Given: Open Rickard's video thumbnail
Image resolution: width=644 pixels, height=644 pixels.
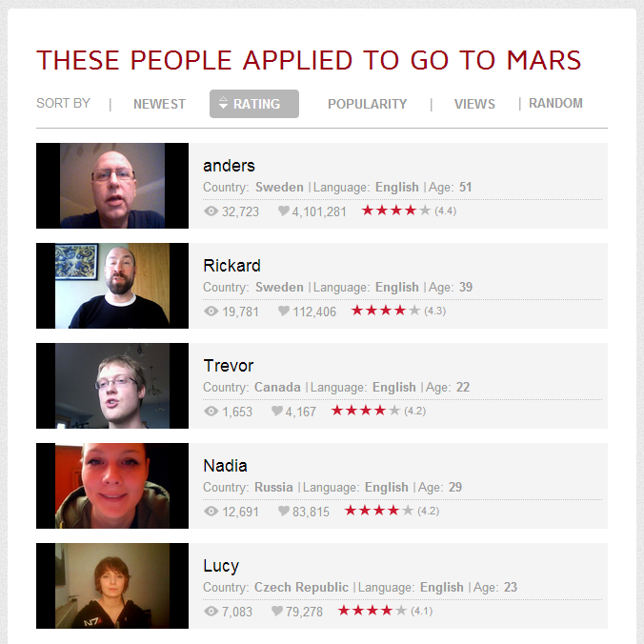Looking at the screenshot, I should point(112,286).
